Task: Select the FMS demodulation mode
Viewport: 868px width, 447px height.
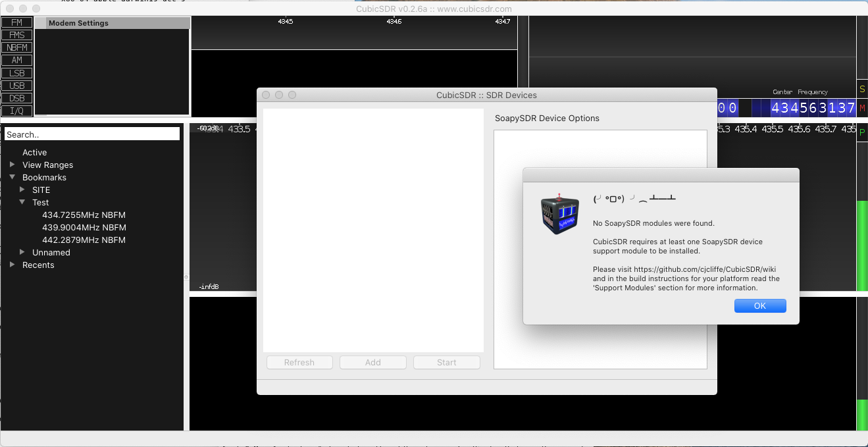Action: pyautogui.click(x=16, y=34)
